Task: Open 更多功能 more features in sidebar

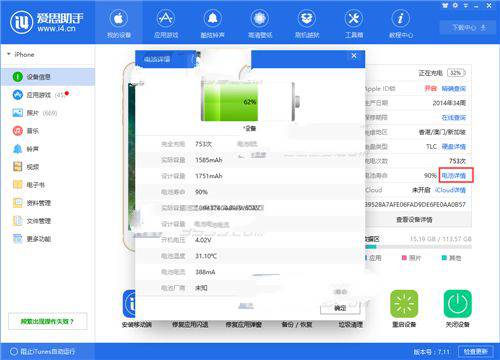Action: tap(47, 239)
